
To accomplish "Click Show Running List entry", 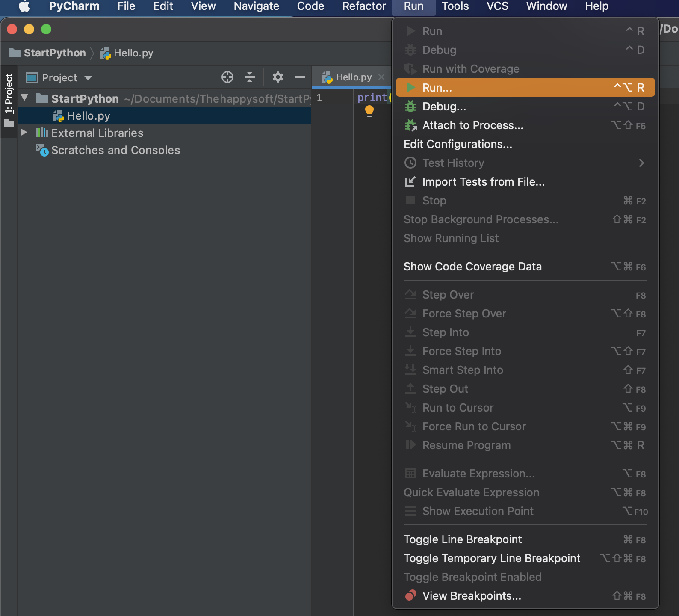I will click(x=525, y=238).
